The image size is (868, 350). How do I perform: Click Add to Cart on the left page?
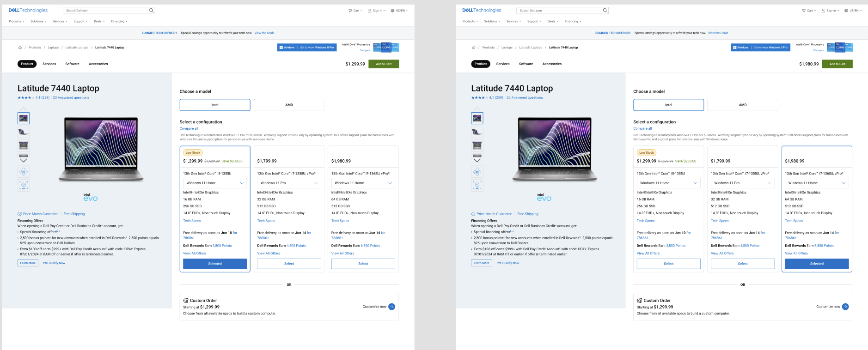384,64
